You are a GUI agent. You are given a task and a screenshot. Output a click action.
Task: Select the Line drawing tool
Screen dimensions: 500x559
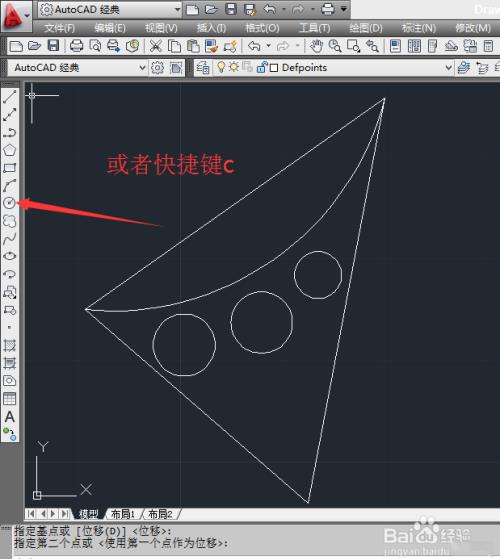tap(10, 96)
